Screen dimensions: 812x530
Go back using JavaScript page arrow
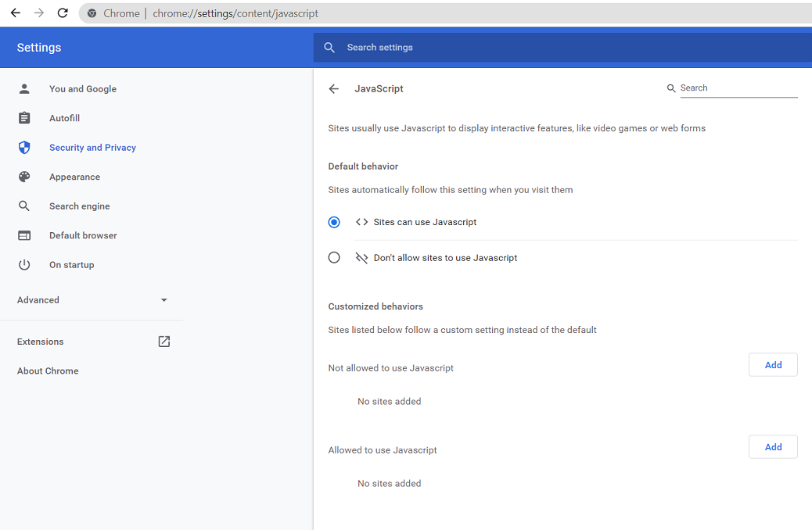[334, 89]
